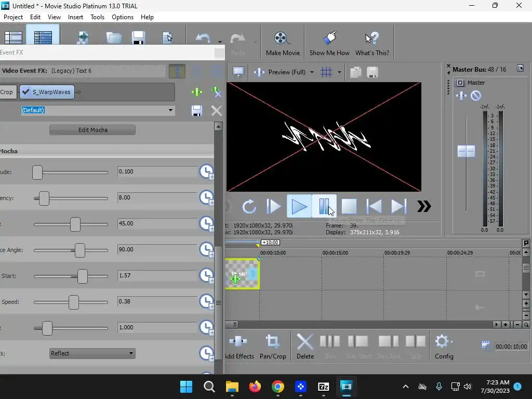Click the Open project folder icon
The width and height of the screenshot is (532, 399).
(x=114, y=38)
